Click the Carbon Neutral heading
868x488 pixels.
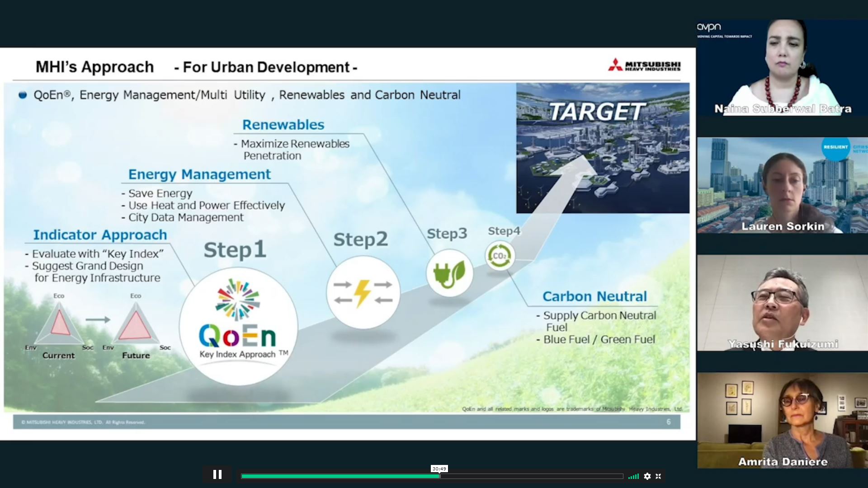pyautogui.click(x=594, y=296)
